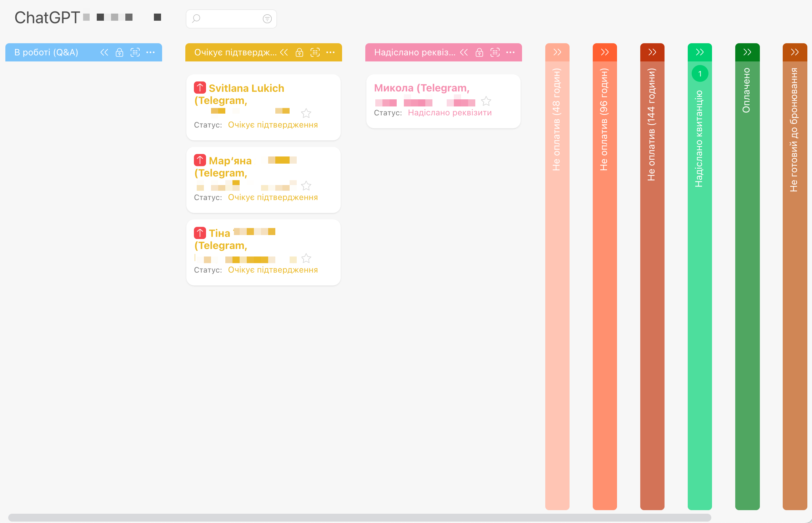Expand the Не оплатив (48 годин) column
The height and width of the screenshot is (523, 812).
pyautogui.click(x=557, y=53)
